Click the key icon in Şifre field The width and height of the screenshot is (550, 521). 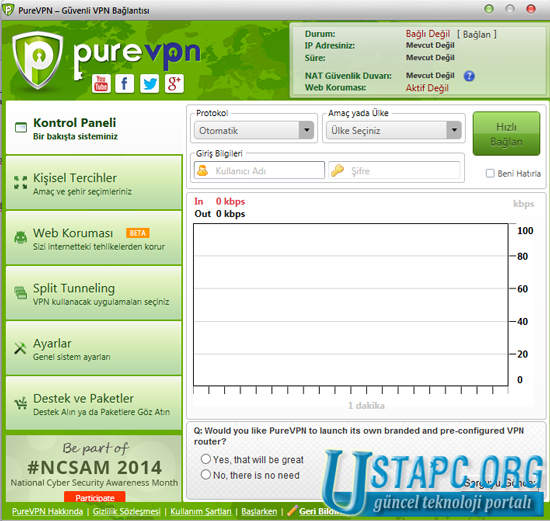click(x=337, y=171)
